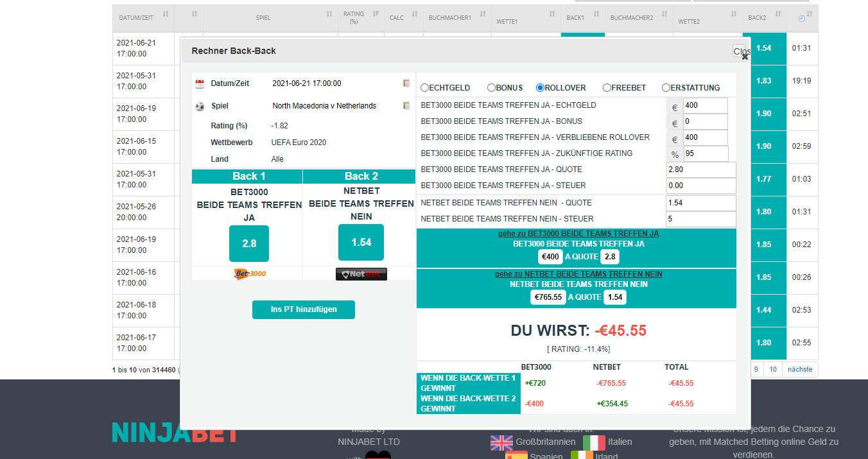This screenshot has width=868, height=459.
Task: Edit the BONUS amount field showing 0
Action: 706,122
